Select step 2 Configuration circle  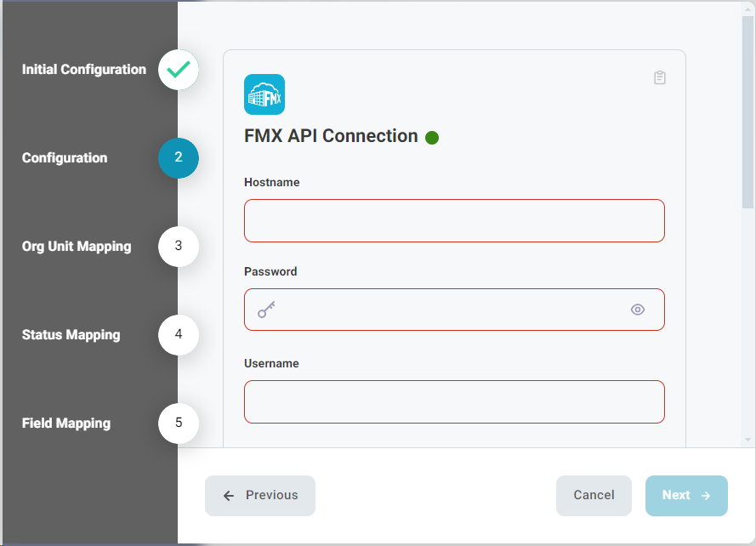(179, 157)
